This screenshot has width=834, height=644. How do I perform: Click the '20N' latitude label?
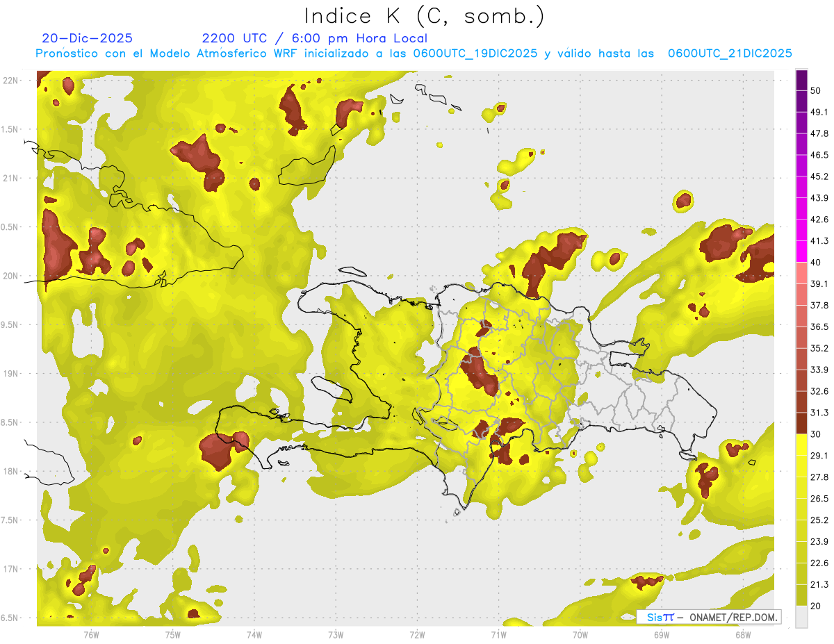pyautogui.click(x=12, y=276)
